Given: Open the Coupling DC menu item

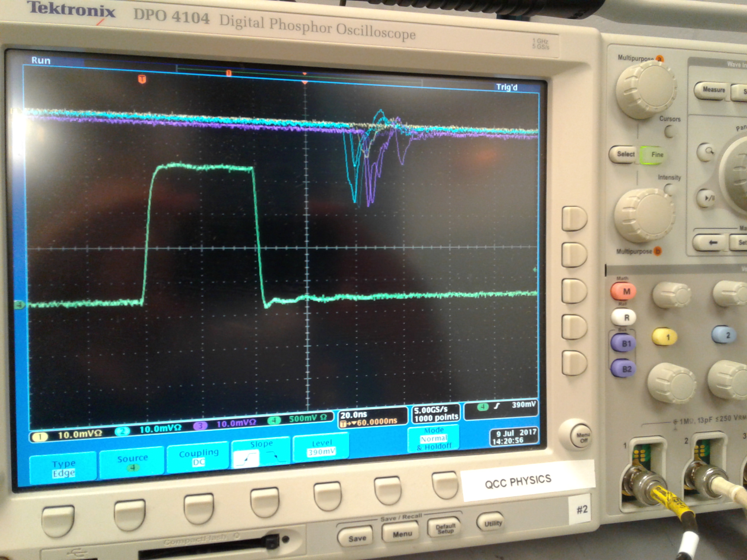Looking at the screenshot, I should pyautogui.click(x=198, y=457).
